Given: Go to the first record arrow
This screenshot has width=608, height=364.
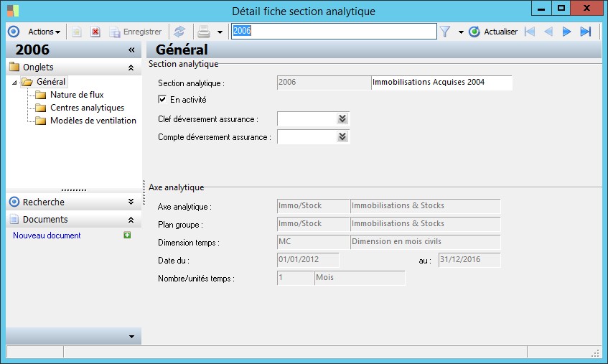Looking at the screenshot, I should [x=530, y=32].
